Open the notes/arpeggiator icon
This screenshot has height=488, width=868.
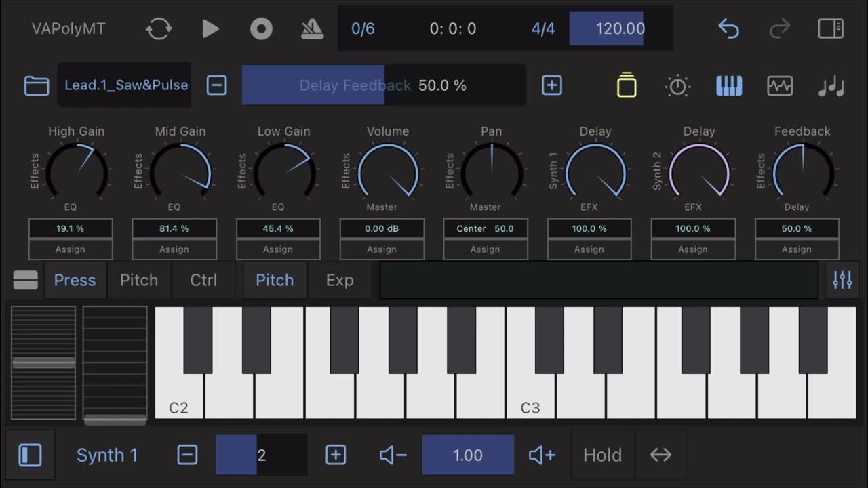pos(831,86)
